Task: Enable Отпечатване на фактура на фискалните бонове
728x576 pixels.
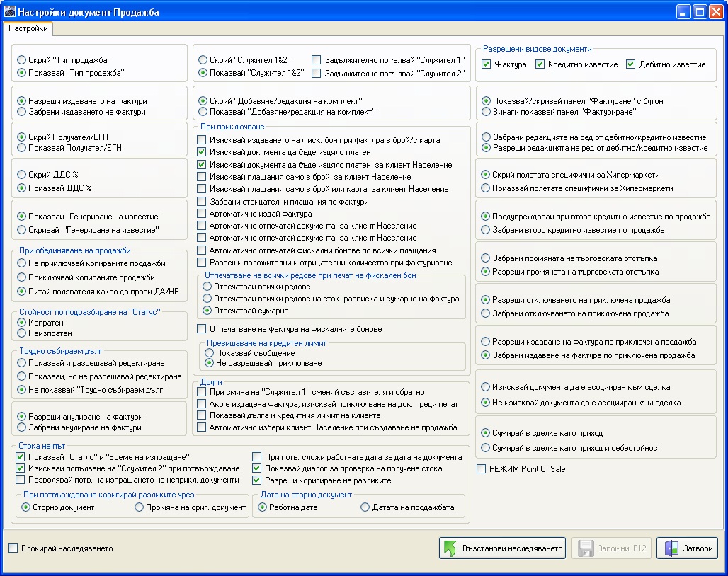Action: click(x=202, y=329)
